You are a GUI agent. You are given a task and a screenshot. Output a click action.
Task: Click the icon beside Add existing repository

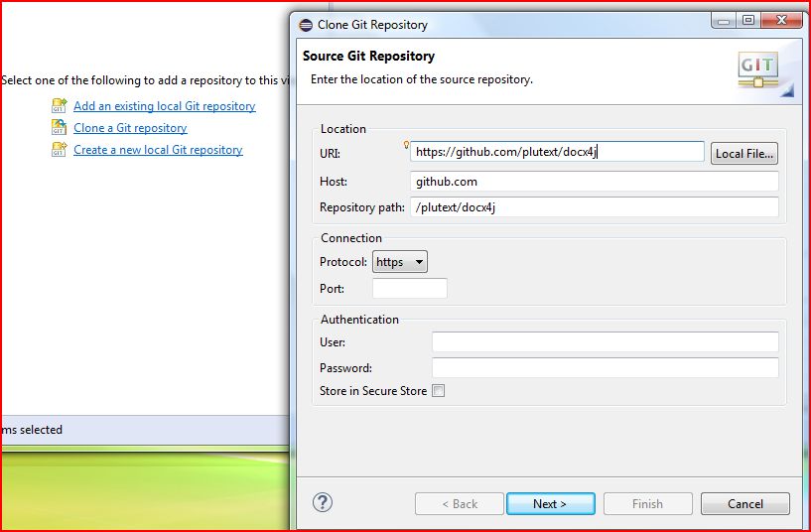(59, 105)
